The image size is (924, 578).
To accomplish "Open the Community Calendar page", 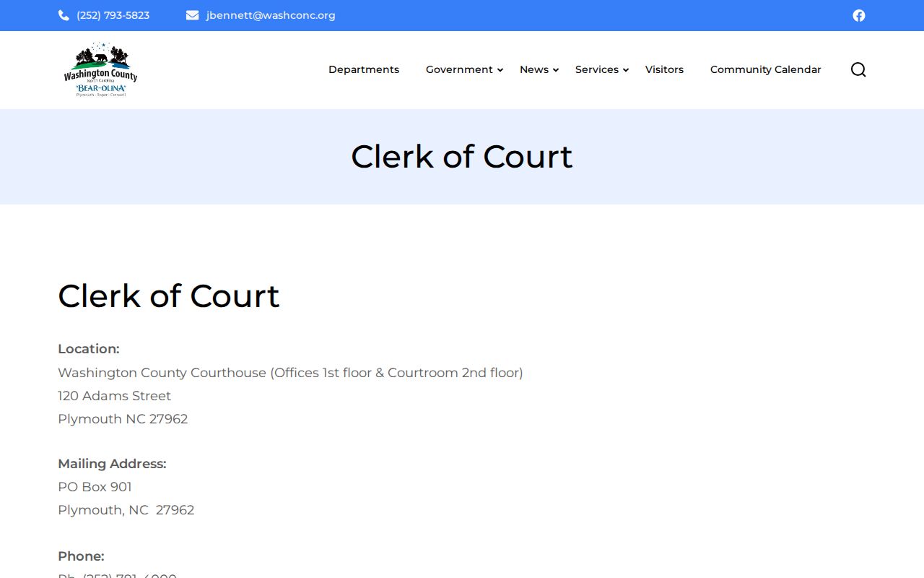I will click(x=766, y=69).
